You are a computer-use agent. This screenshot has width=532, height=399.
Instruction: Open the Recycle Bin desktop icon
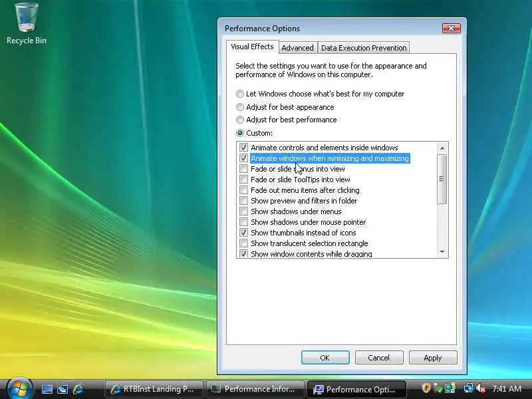(27, 24)
